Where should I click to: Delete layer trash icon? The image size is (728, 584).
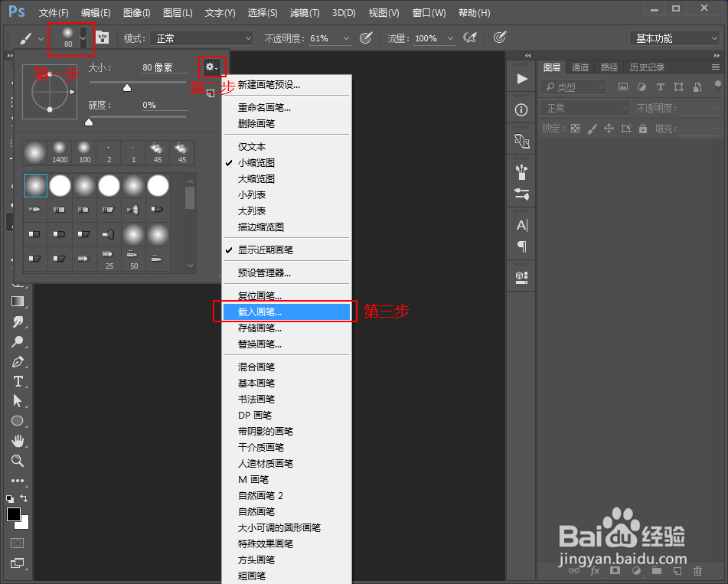click(x=697, y=570)
